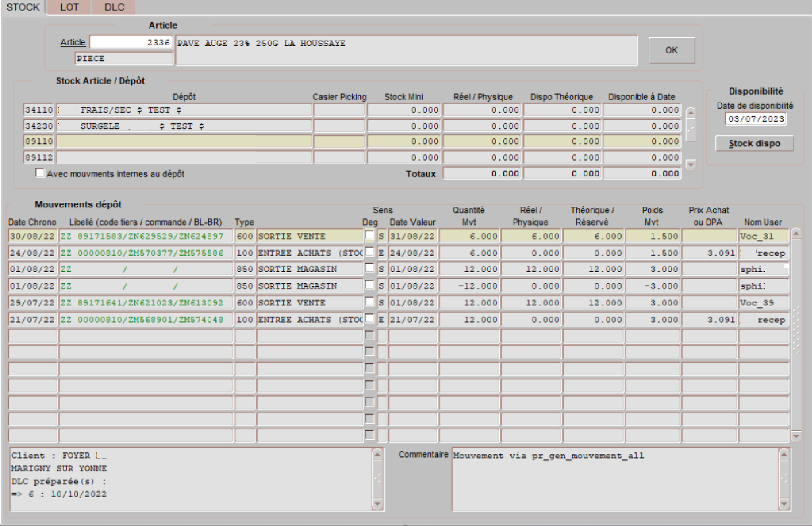Select depot row 34110 FRAIS/SEC

[x=184, y=110]
